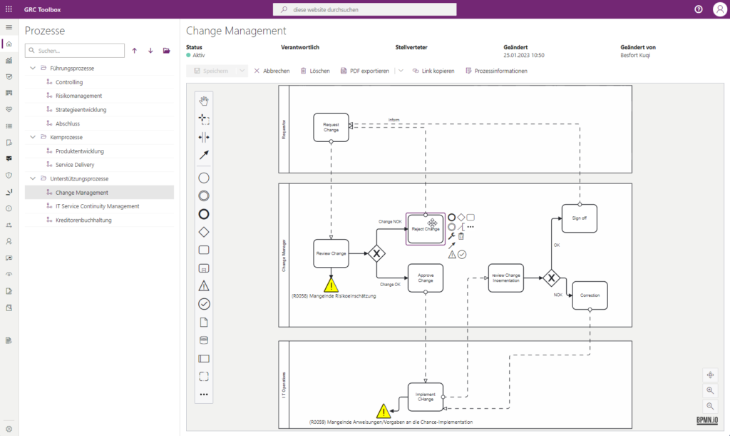The width and height of the screenshot is (730, 436).
Task: Select the Review Change task
Action: point(331,254)
